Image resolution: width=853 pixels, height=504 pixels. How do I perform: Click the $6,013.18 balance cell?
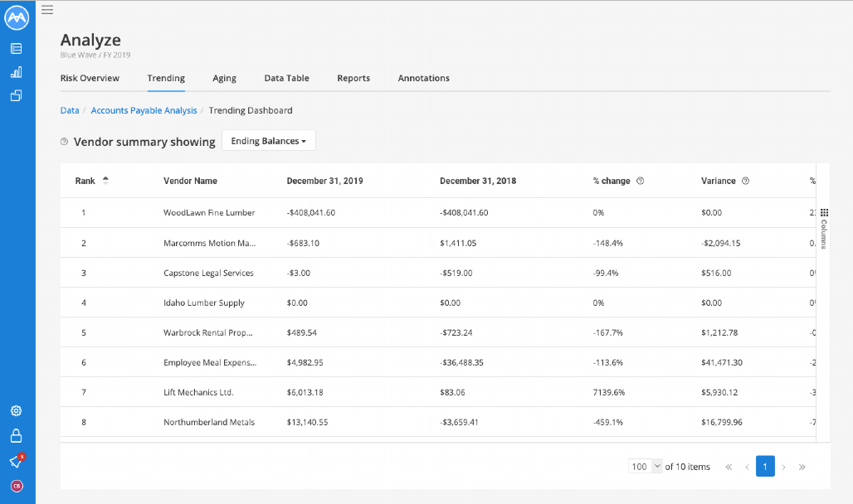click(305, 393)
